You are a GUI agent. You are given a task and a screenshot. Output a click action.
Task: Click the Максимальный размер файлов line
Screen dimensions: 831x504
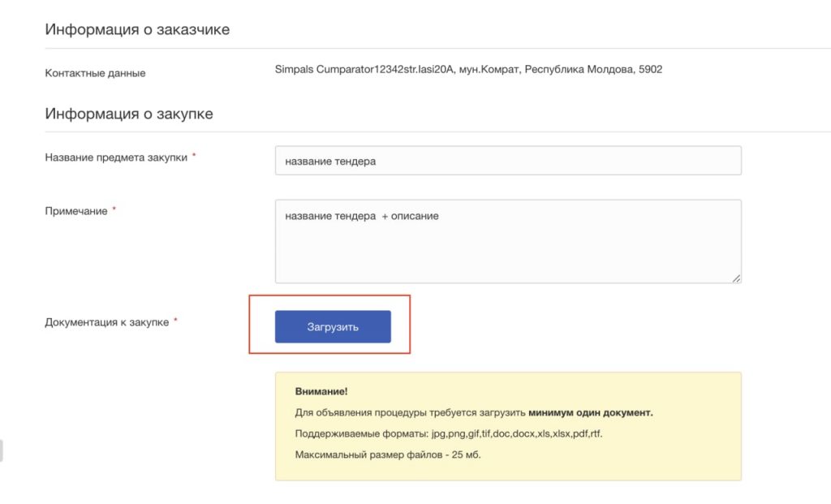pyautogui.click(x=388, y=454)
